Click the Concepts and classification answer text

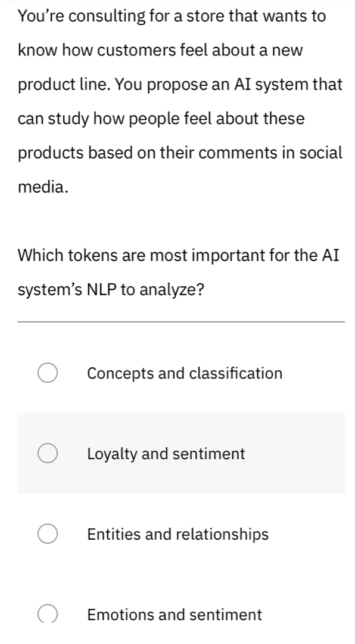(184, 373)
